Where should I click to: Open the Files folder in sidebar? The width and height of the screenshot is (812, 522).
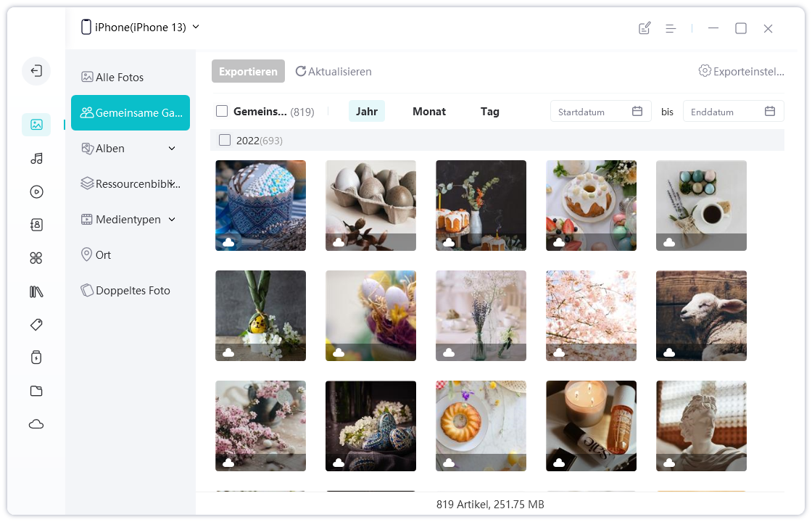click(36, 391)
